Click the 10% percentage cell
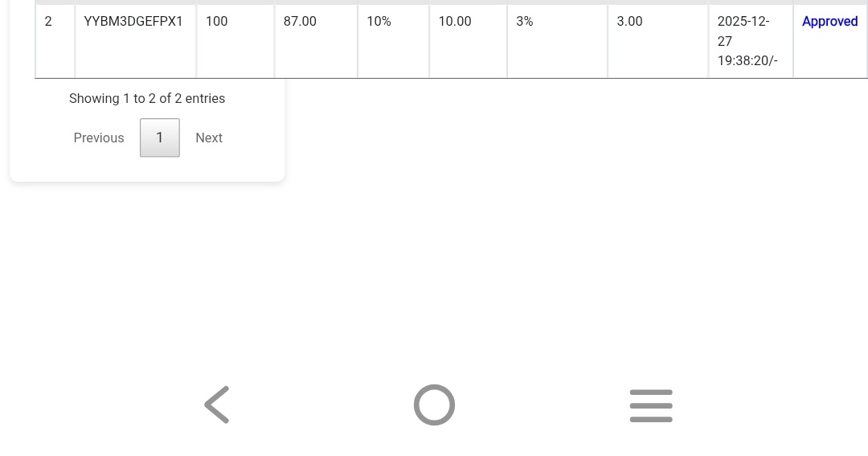 379,22
